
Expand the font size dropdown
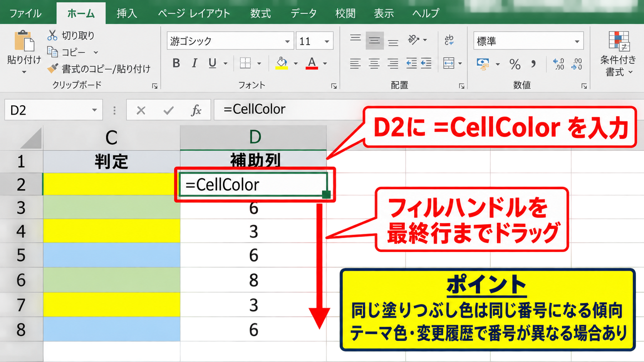click(327, 41)
